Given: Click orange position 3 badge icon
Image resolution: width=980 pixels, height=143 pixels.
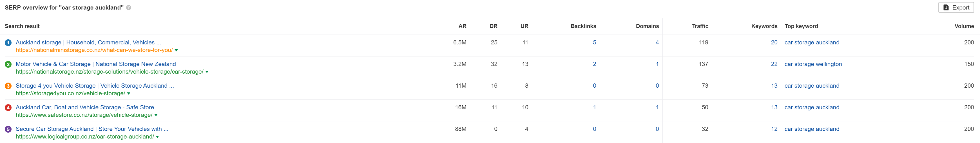Looking at the screenshot, I should click(8, 86).
